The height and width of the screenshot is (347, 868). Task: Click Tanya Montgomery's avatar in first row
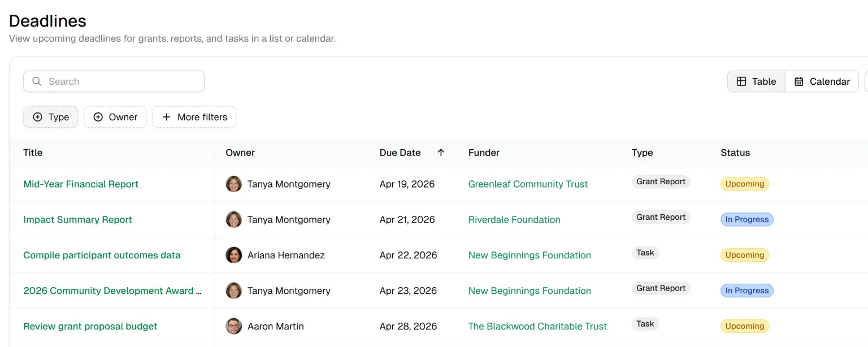pos(234,184)
